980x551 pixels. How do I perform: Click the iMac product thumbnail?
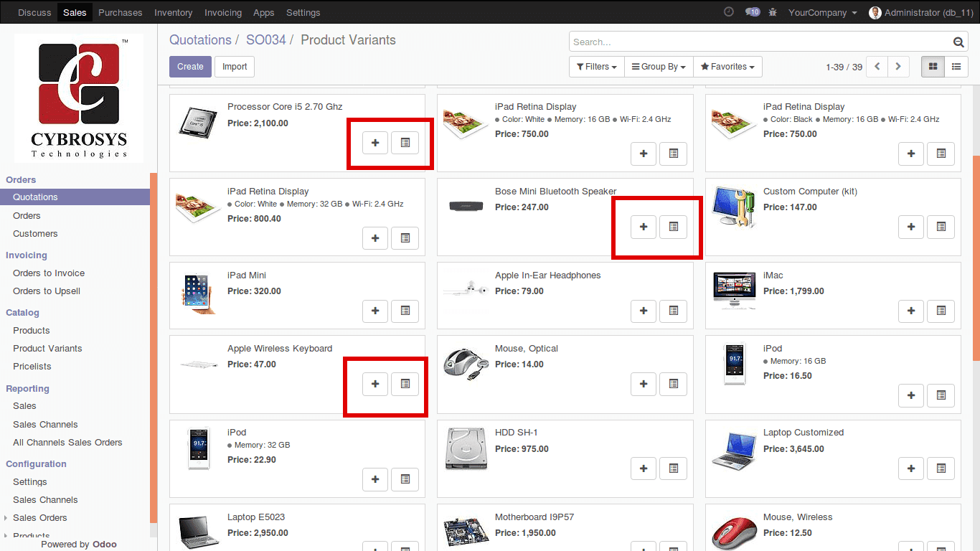pos(734,290)
